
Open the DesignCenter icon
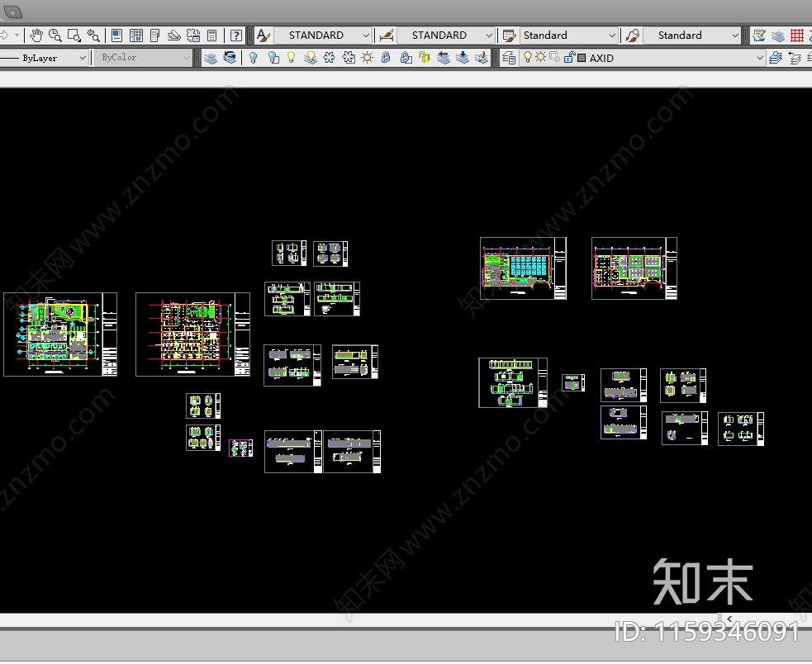coord(136,36)
